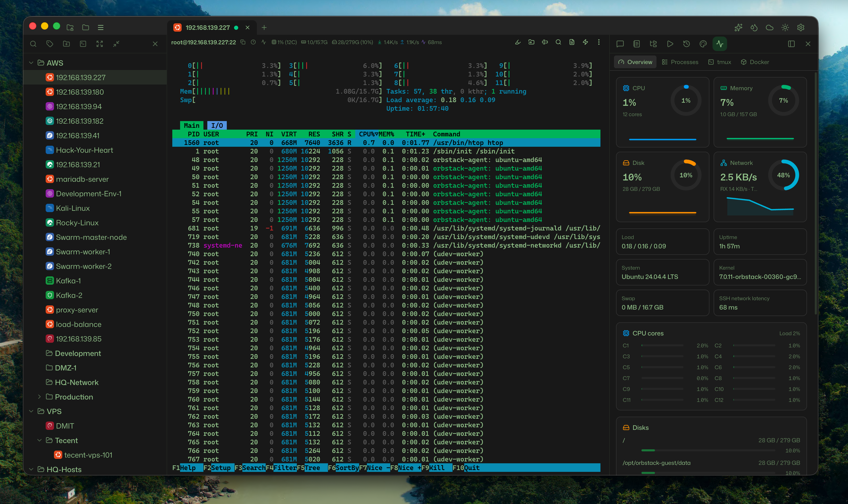Switch to the tmux tab
848x504 pixels.
[x=720, y=62]
